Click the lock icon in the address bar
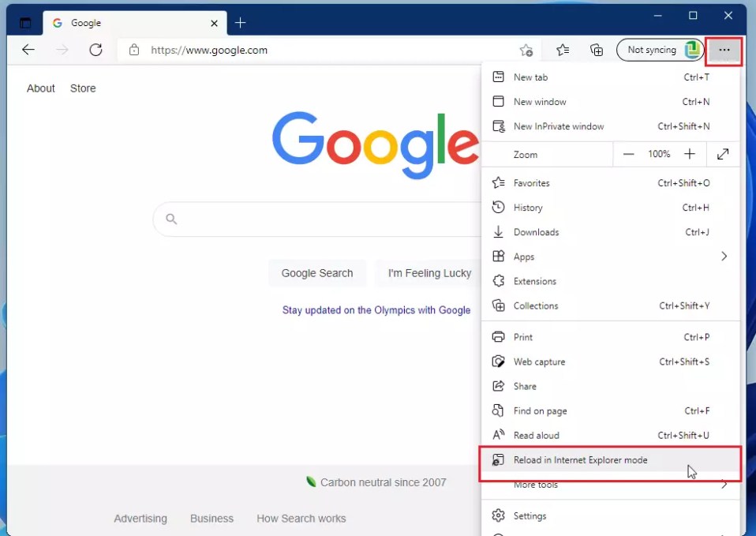Image resolution: width=756 pixels, height=536 pixels. (134, 49)
